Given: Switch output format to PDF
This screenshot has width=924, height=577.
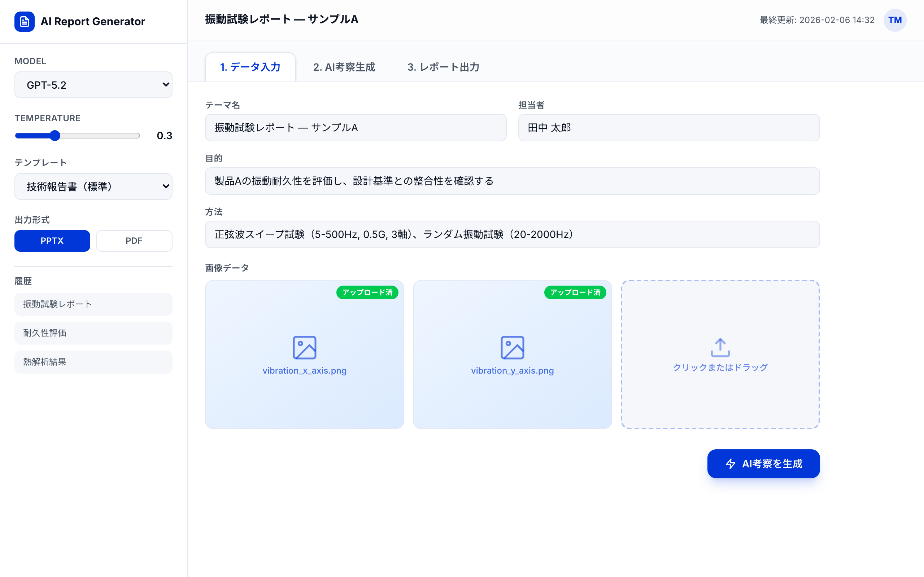Looking at the screenshot, I should coord(134,241).
